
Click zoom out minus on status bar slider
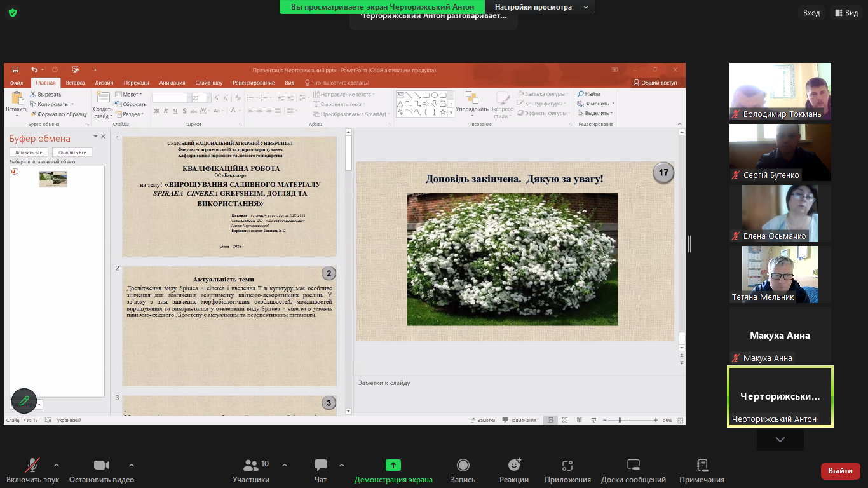(606, 420)
